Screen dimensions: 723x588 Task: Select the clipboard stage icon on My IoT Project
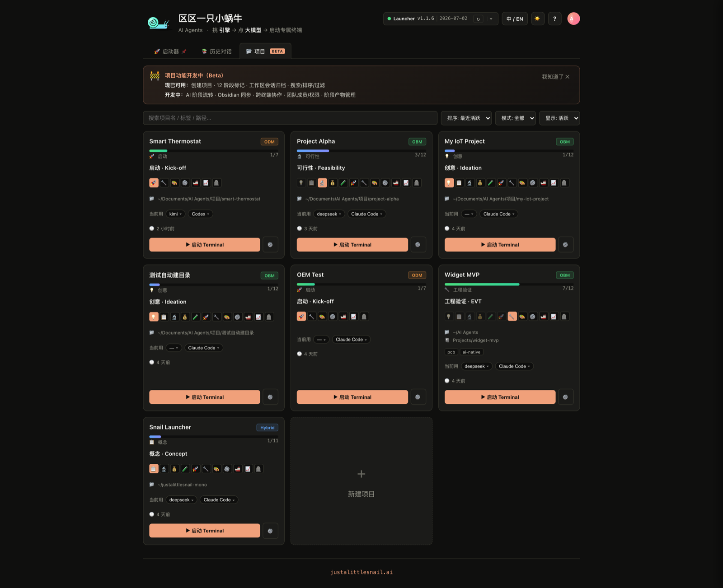(459, 183)
